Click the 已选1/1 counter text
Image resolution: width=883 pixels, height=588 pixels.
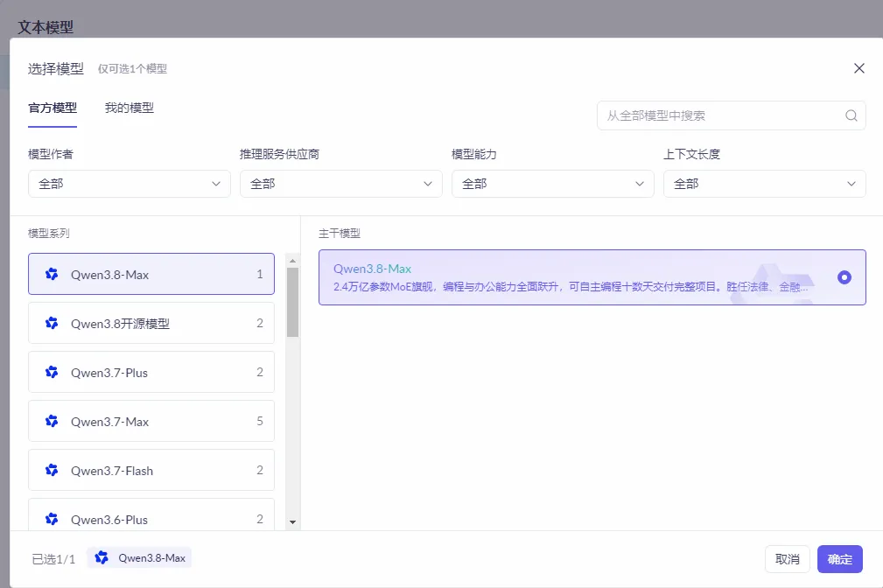53,559
